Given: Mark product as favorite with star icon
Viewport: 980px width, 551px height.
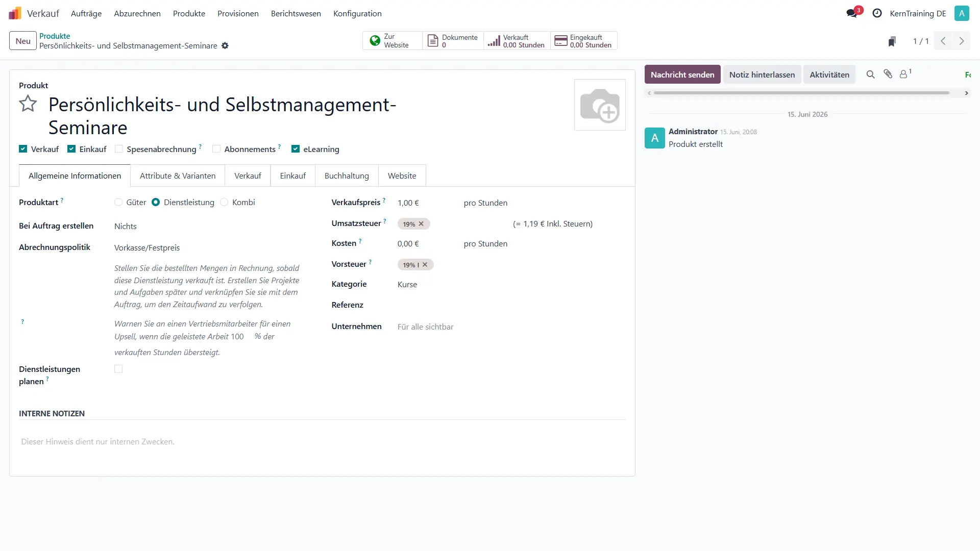Looking at the screenshot, I should click(28, 104).
